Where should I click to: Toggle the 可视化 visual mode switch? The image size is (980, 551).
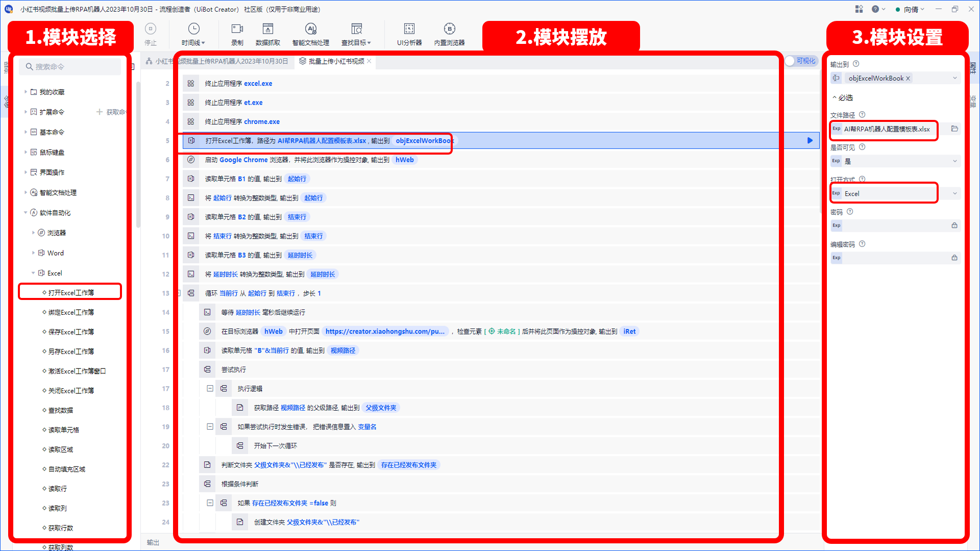point(801,61)
